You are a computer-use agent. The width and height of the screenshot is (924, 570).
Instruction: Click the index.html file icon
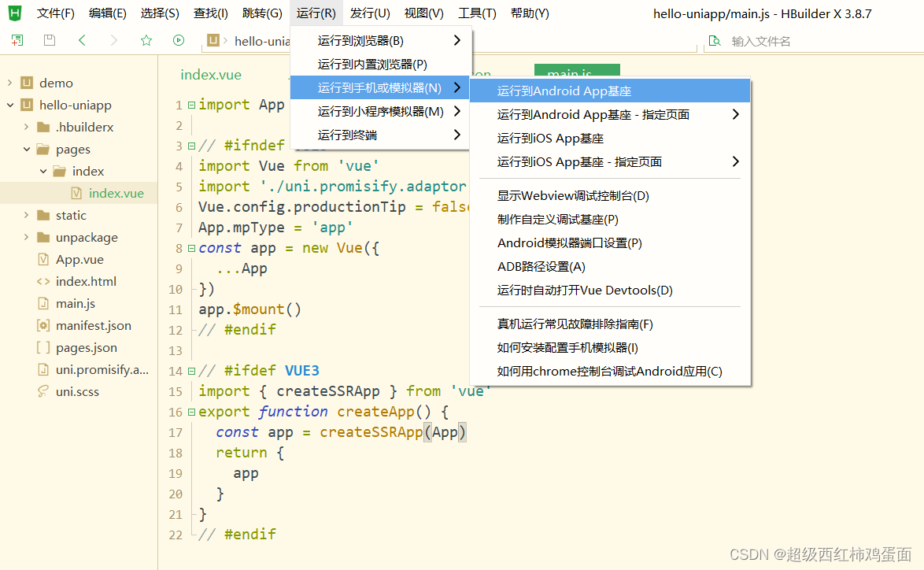(43, 282)
